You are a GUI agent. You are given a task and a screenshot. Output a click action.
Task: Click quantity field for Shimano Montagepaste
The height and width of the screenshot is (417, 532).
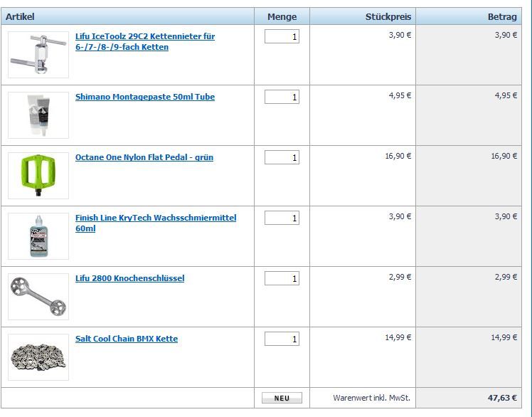(x=282, y=97)
